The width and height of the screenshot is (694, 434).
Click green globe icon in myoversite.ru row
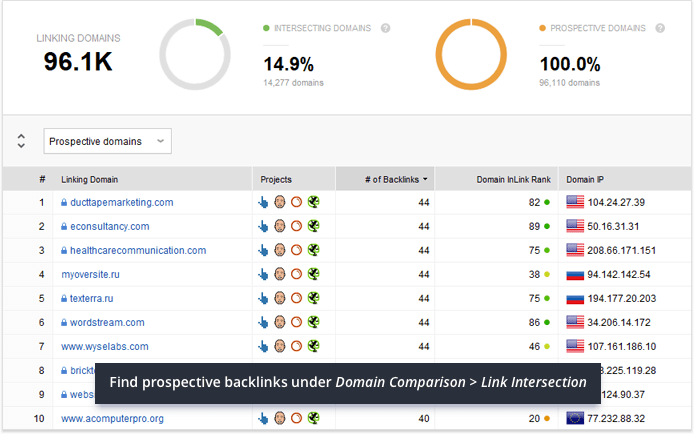pos(313,274)
